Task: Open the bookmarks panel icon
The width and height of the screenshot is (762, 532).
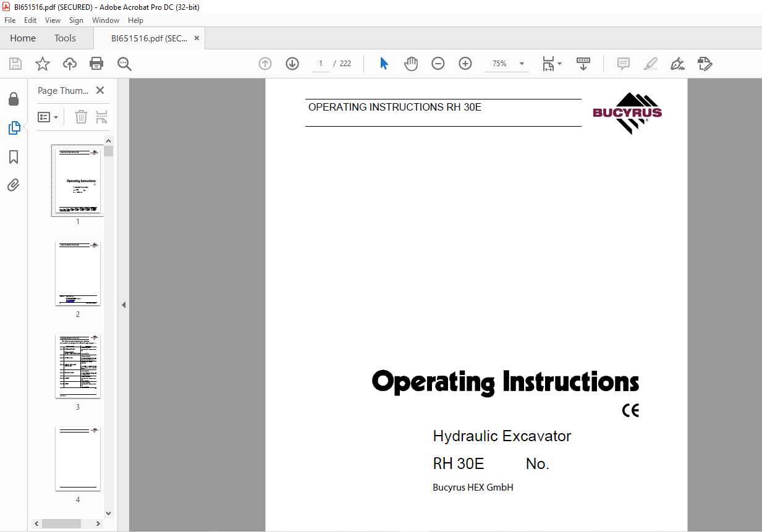Action: (x=14, y=157)
